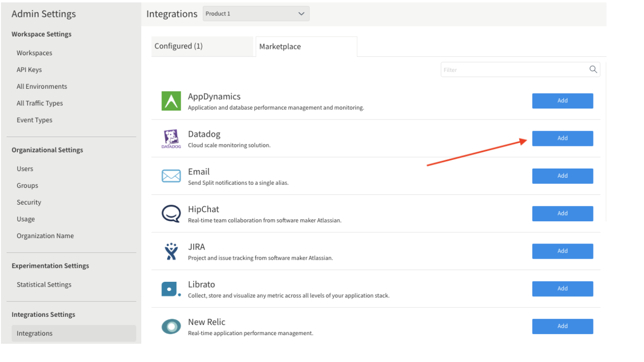Open Organization Name settings
The image size is (644, 362).
pyautogui.click(x=45, y=236)
